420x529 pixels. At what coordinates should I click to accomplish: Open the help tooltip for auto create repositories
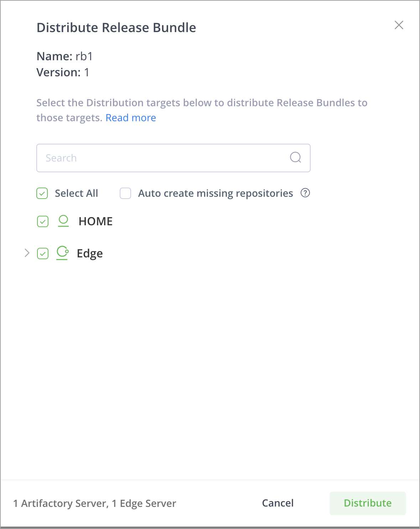[305, 193]
